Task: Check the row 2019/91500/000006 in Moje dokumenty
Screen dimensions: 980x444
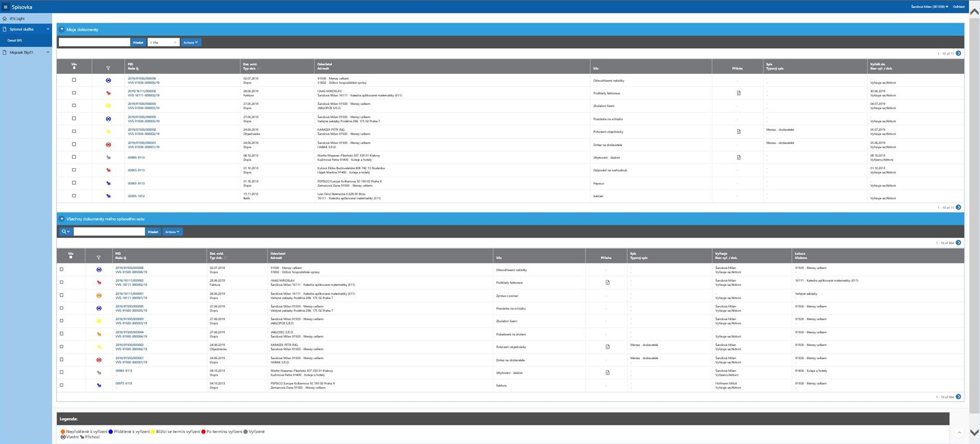Action: [74, 80]
